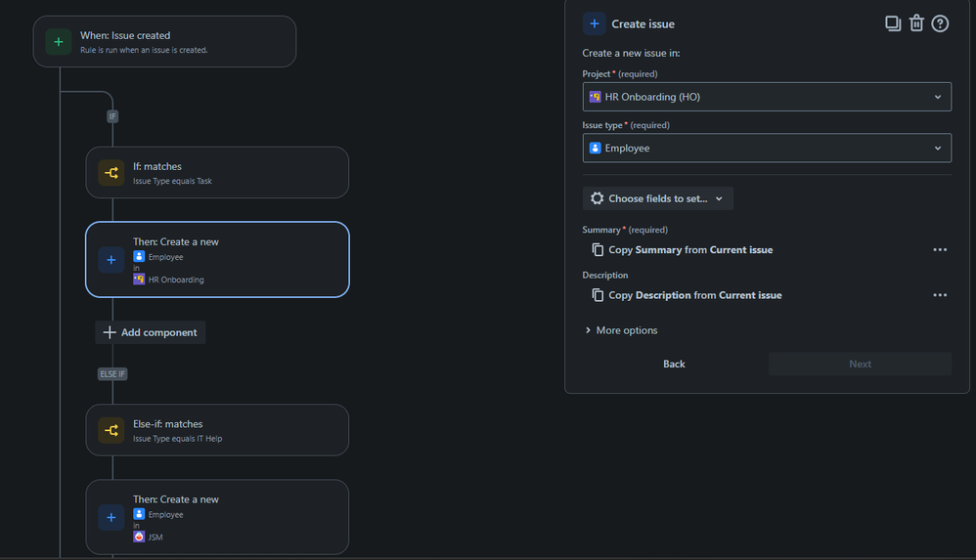Open the 'If: matches' Issue Type equals Task condition
976x560 pixels.
(217, 173)
